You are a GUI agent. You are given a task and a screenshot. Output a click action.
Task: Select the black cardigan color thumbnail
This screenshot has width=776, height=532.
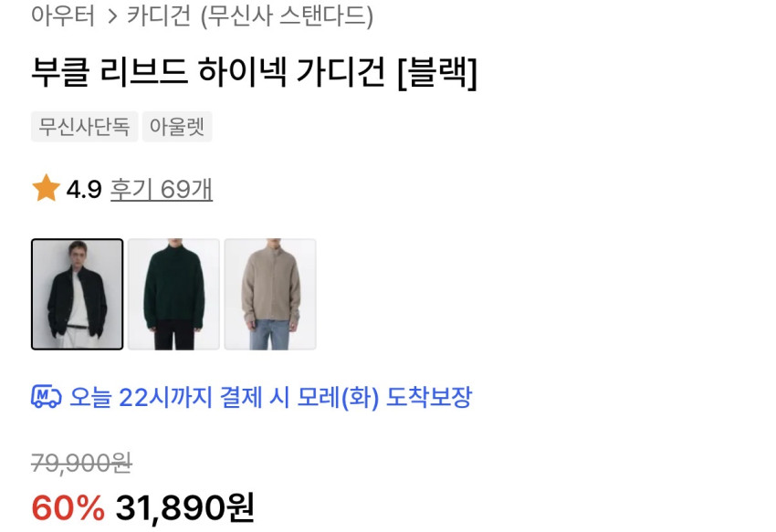pos(78,295)
